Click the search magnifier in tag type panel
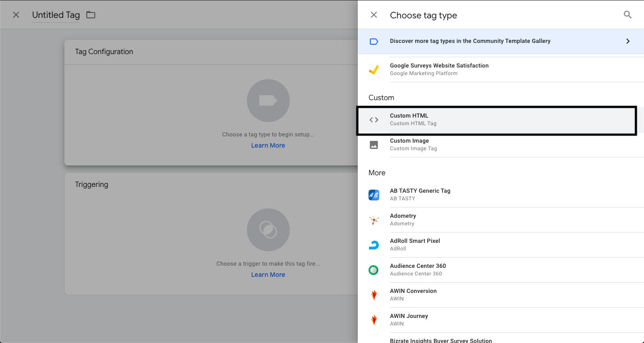 click(627, 15)
